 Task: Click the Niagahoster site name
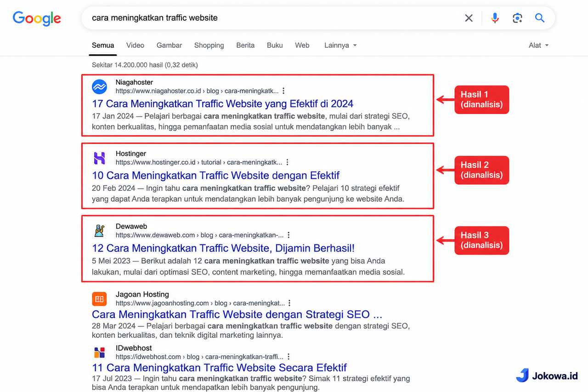(134, 82)
